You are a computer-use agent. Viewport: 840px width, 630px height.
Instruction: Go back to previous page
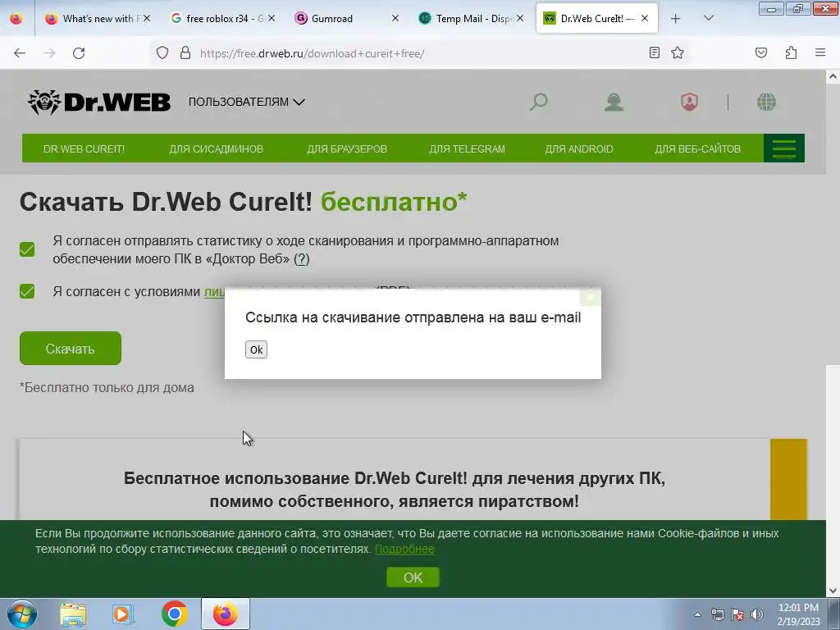[x=20, y=53]
